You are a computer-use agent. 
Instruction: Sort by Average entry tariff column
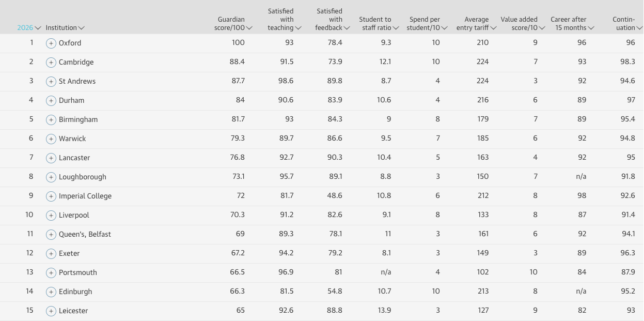476,24
